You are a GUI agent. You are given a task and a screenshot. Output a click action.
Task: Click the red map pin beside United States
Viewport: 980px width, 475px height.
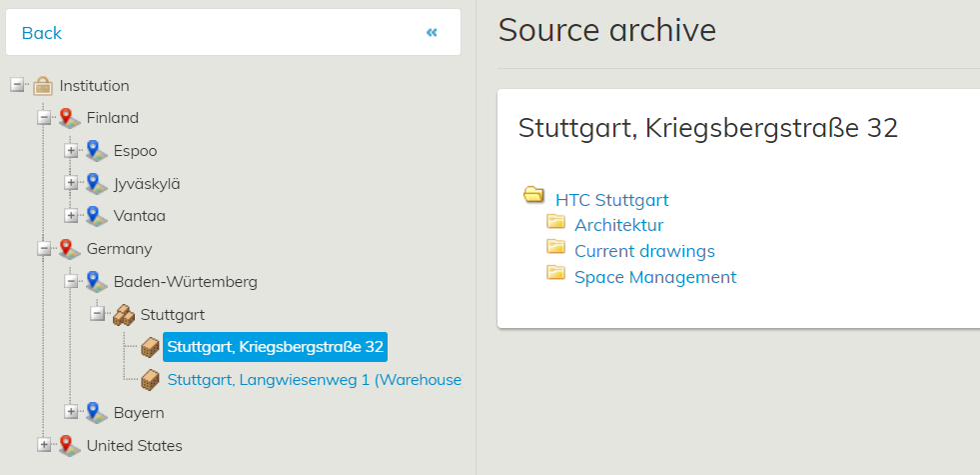click(69, 445)
